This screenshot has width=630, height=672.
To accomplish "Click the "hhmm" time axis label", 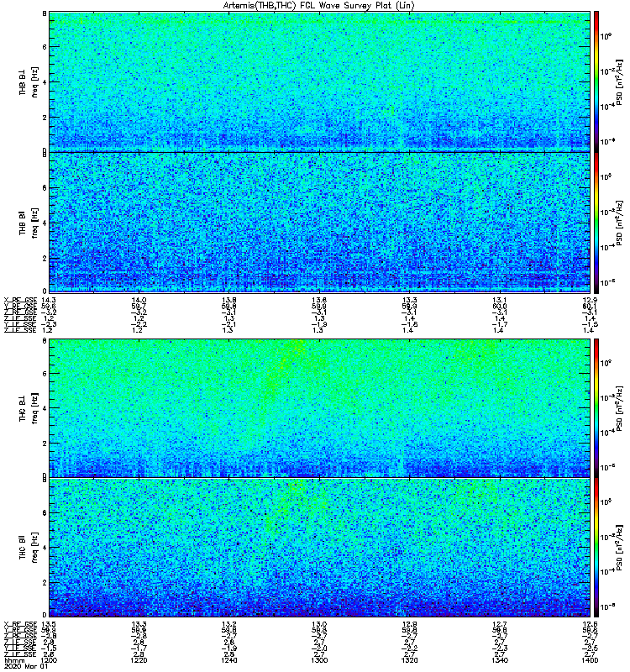I will coord(13,660).
